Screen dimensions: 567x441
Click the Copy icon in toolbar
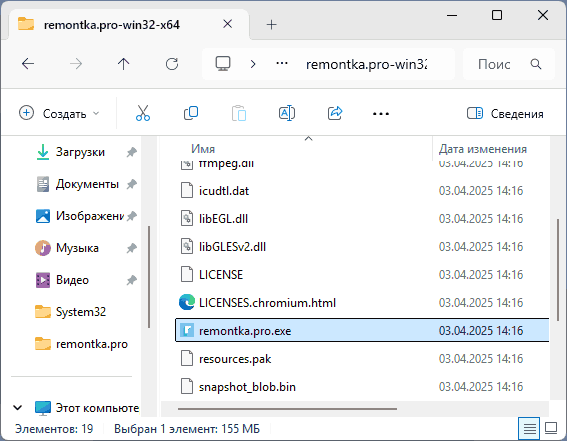tap(191, 113)
